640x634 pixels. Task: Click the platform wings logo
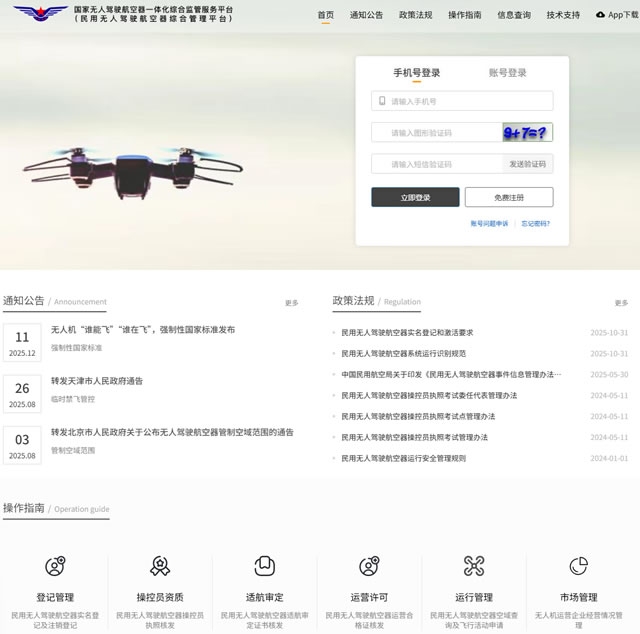[40, 13]
